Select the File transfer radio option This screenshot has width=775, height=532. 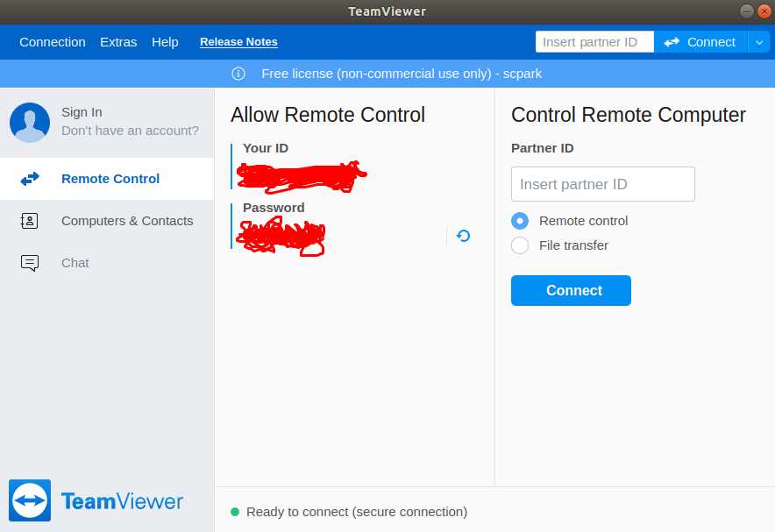pos(520,245)
